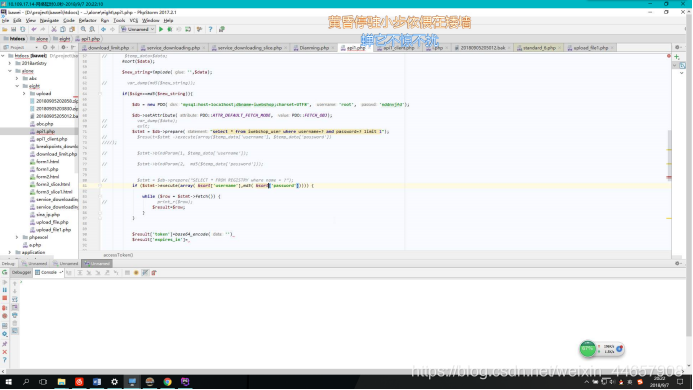The height and width of the screenshot is (390, 693).
Task: Click scroll-from-source target icon in Project panel
Action: click(x=45, y=47)
